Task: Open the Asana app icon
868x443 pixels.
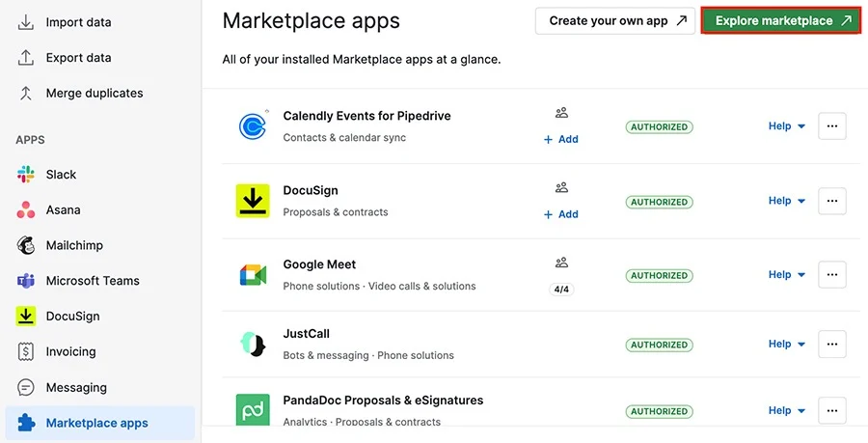Action: 25,209
